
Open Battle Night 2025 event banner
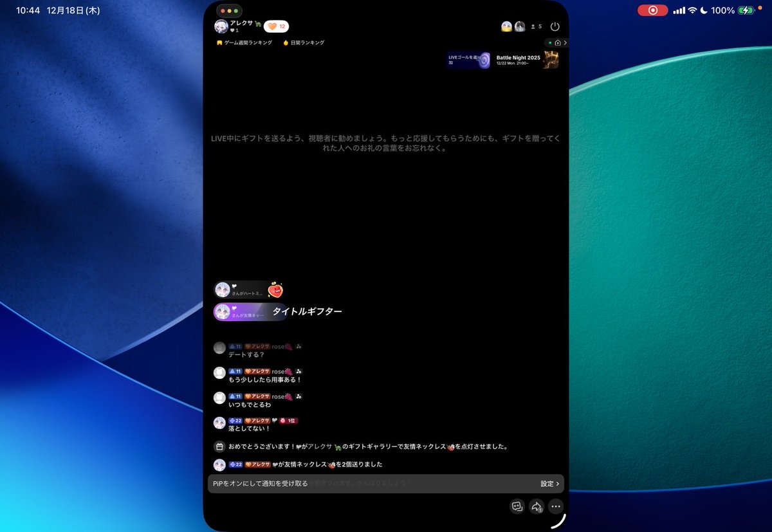coord(527,60)
